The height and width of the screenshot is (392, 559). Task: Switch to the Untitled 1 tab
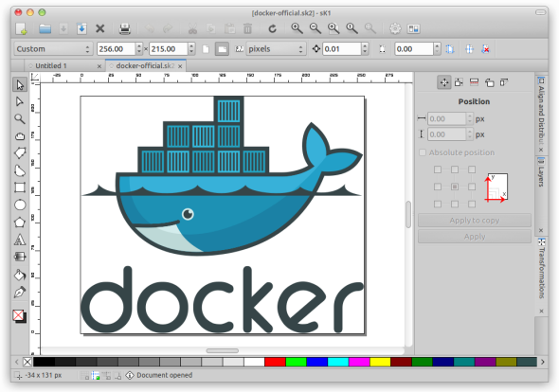point(51,66)
